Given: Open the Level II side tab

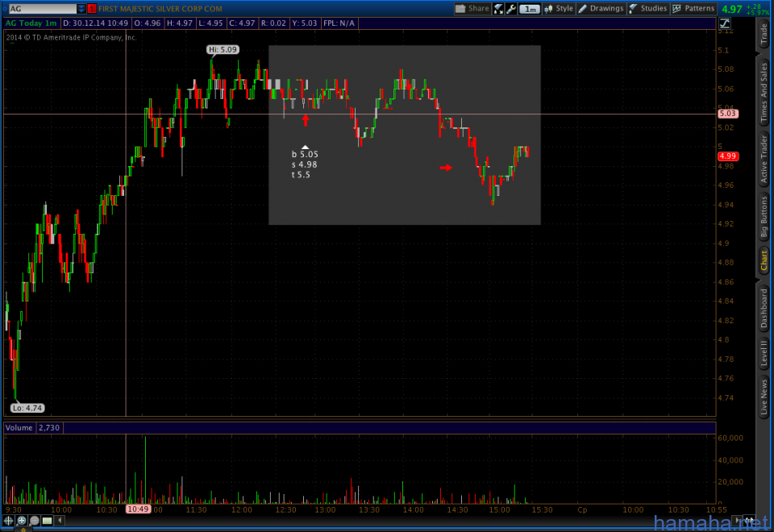Looking at the screenshot, I should tap(764, 352).
